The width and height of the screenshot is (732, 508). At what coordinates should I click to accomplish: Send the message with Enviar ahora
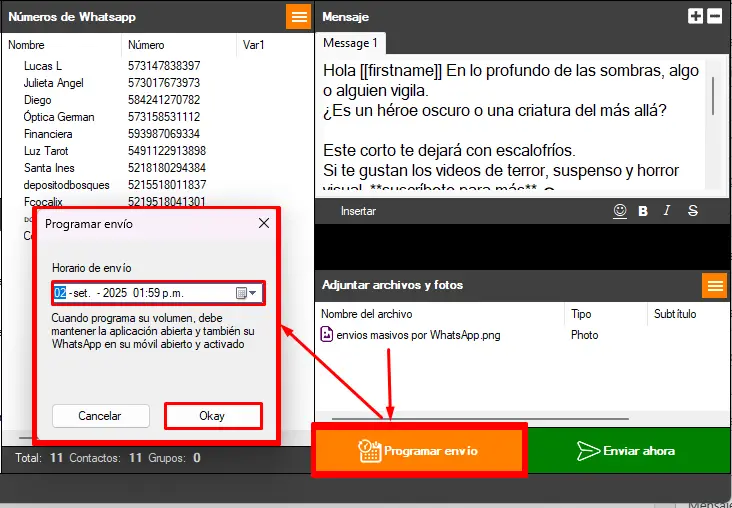coord(628,451)
